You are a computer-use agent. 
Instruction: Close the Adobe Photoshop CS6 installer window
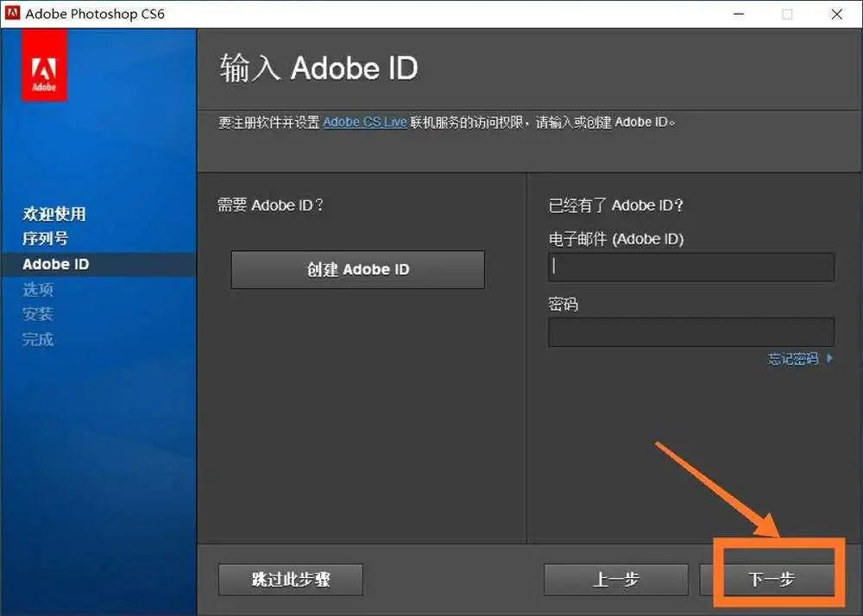click(836, 14)
